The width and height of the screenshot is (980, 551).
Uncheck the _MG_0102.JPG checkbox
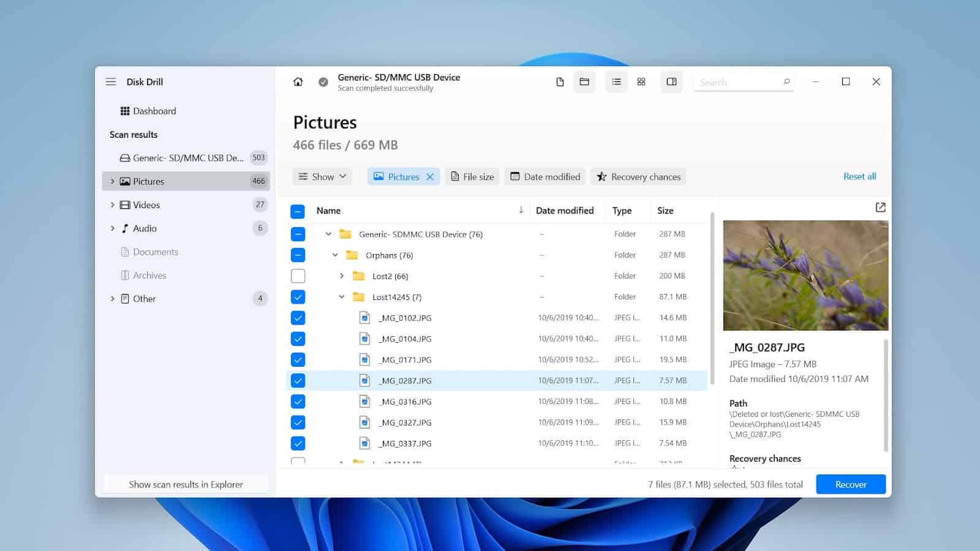click(298, 318)
